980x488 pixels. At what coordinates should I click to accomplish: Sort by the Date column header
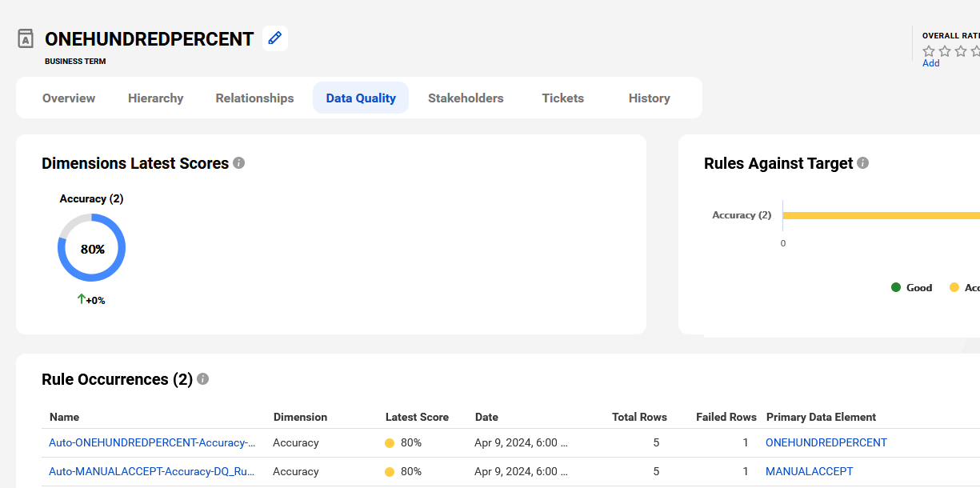pos(486,417)
